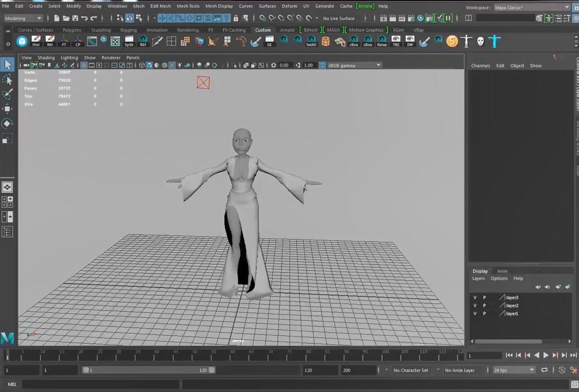Toggle the selection lock icon

[x=235, y=18]
